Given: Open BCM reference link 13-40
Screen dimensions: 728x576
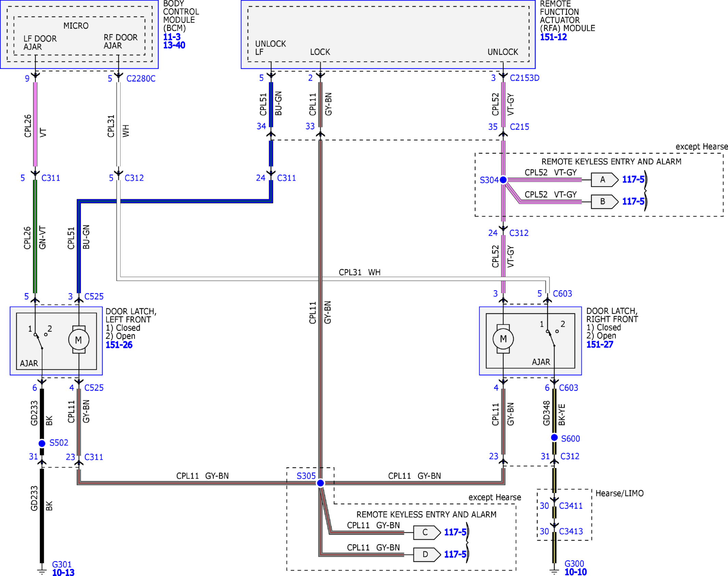Looking at the screenshot, I should click(x=174, y=45).
